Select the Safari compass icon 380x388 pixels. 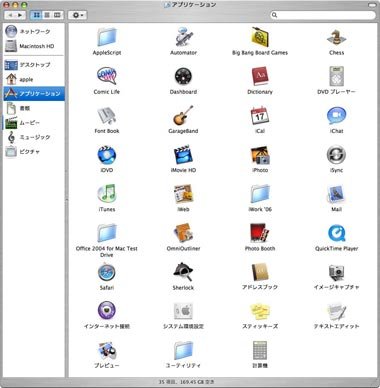(x=107, y=272)
